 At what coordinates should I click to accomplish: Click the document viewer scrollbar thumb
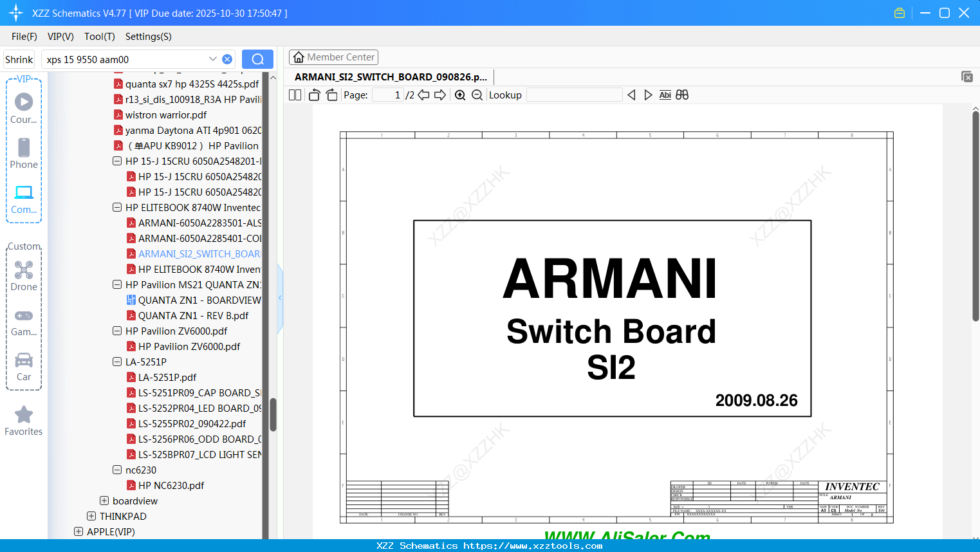pos(975,216)
